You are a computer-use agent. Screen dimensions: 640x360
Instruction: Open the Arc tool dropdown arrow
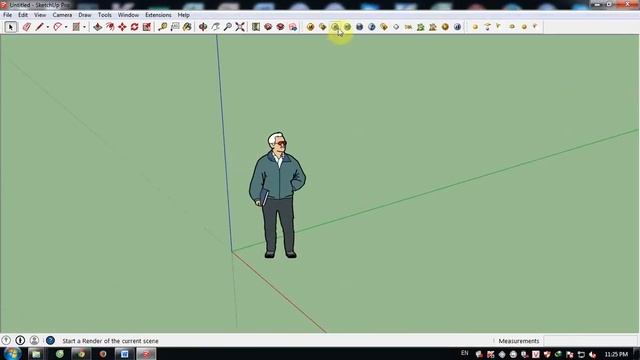[x=66, y=27]
